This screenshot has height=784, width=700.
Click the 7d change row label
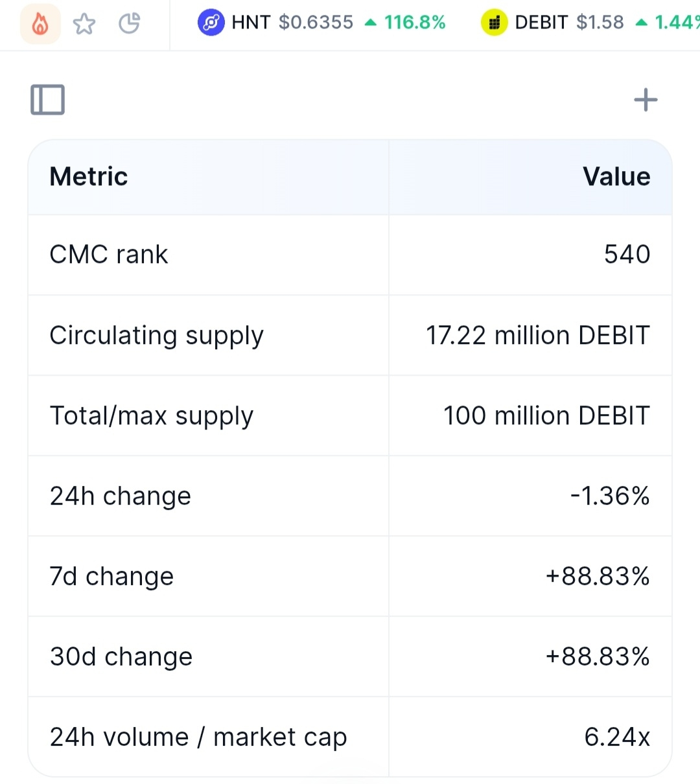coord(112,577)
